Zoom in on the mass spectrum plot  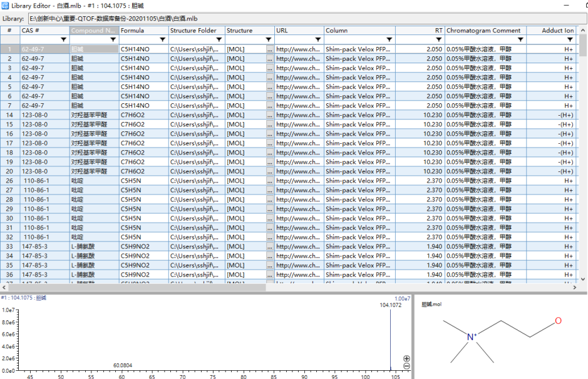click(x=406, y=358)
